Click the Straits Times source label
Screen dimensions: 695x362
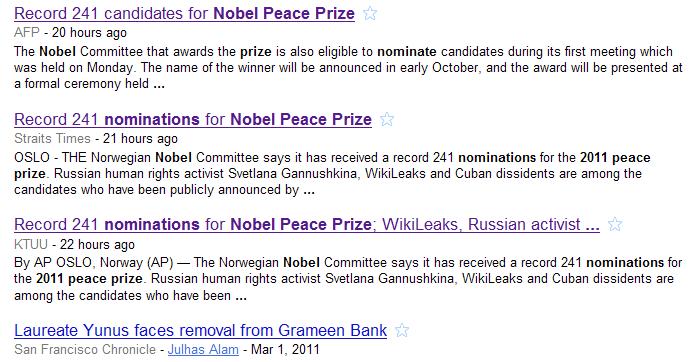click(x=52, y=138)
